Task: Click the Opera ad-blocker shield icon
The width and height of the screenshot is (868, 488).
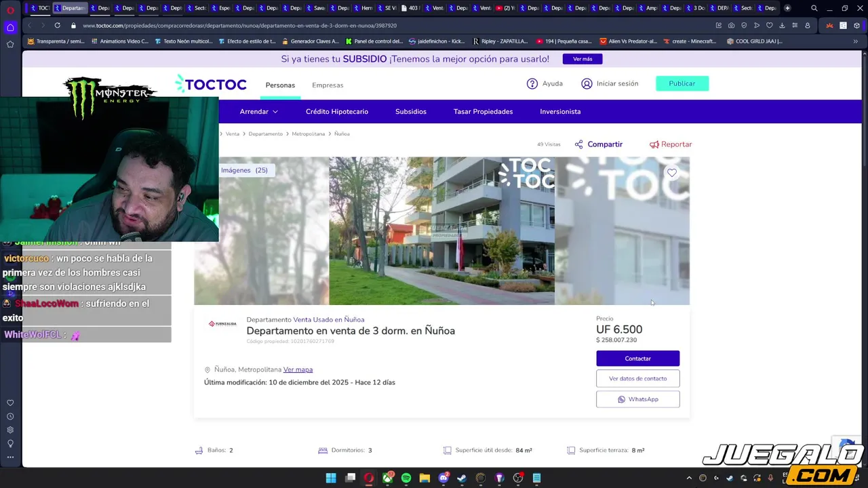Action: [744, 25]
